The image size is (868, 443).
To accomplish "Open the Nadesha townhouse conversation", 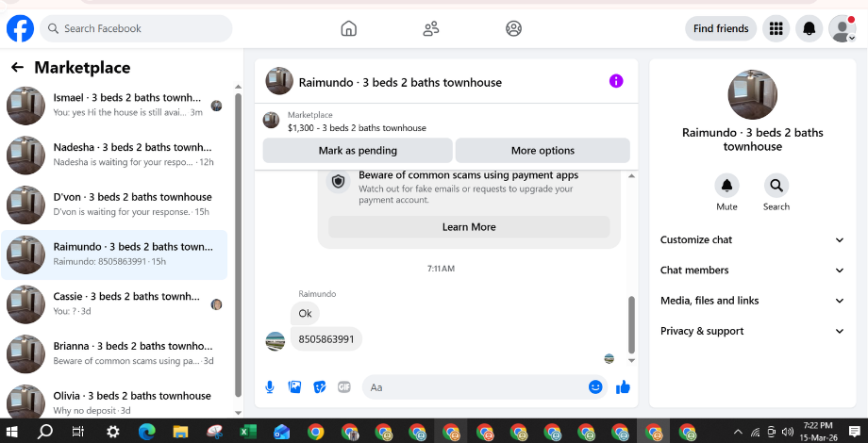I will pyautogui.click(x=114, y=156).
